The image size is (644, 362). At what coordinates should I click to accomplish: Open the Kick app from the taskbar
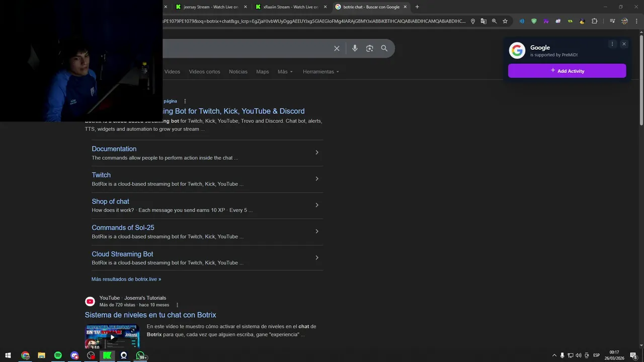click(x=107, y=355)
